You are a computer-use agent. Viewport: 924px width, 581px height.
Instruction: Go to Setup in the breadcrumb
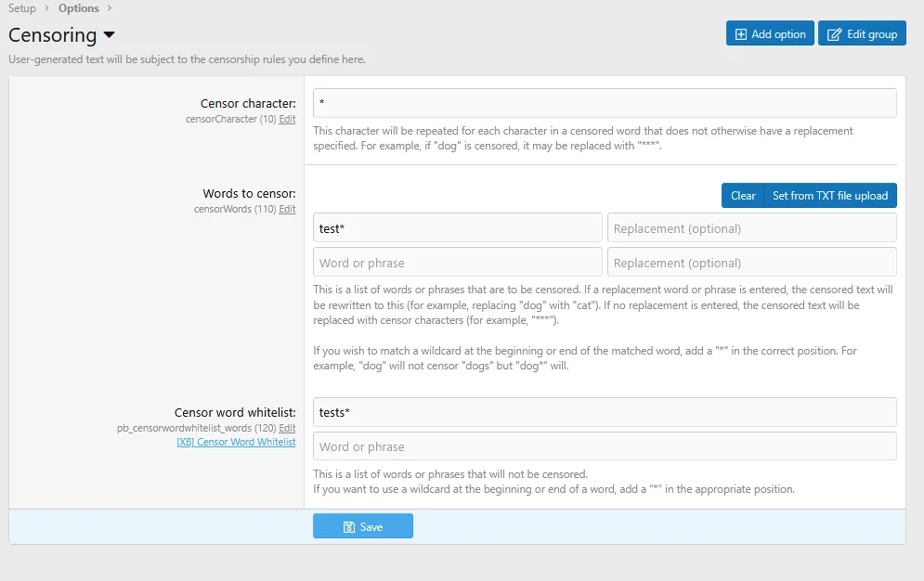pos(22,8)
